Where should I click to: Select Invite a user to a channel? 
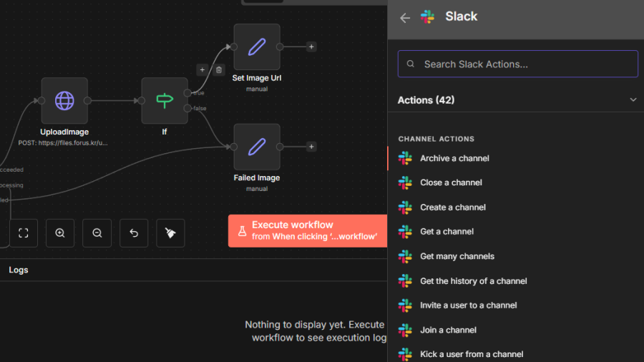pos(468,305)
